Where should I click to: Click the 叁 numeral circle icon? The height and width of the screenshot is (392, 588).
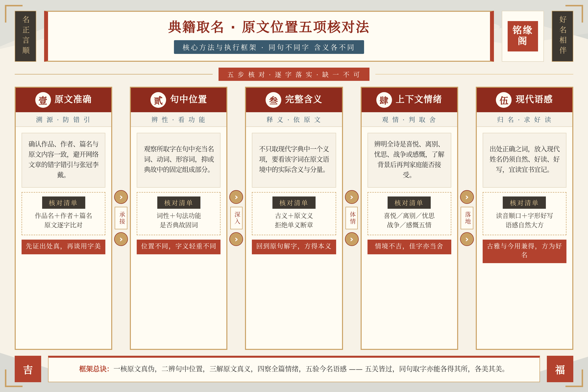coord(273,100)
